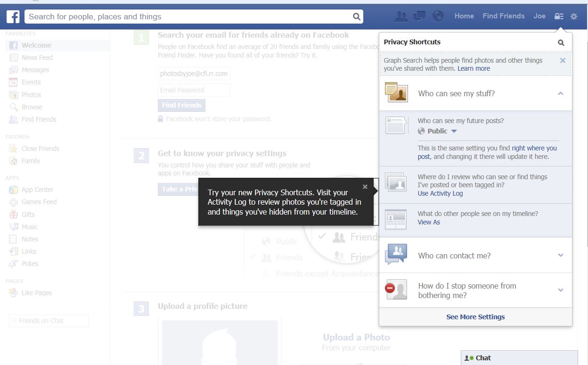
Task: Click the Gifts sidebar icon
Action: (x=14, y=215)
